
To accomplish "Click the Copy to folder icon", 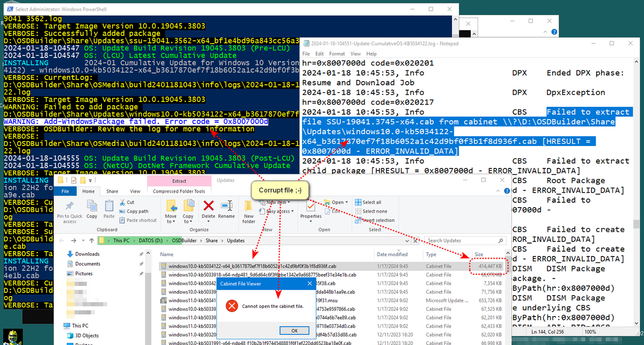I will 188,205.
